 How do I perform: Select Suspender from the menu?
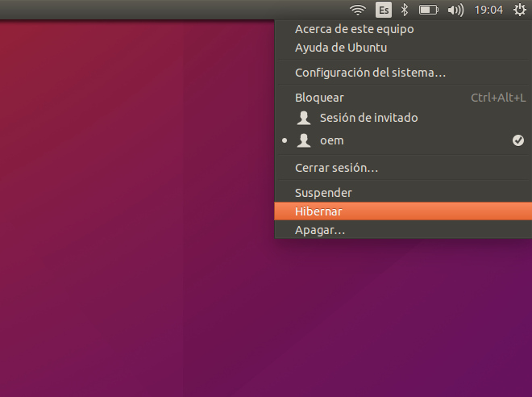point(323,193)
